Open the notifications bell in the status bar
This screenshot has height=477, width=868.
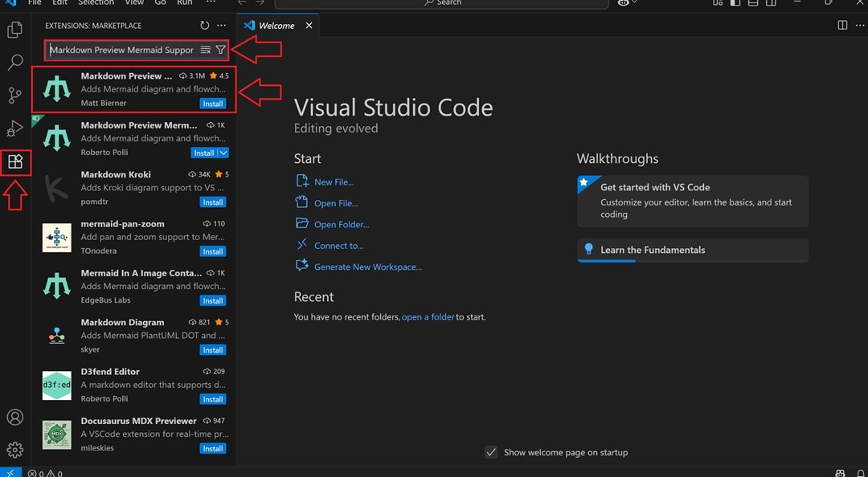[858, 472]
